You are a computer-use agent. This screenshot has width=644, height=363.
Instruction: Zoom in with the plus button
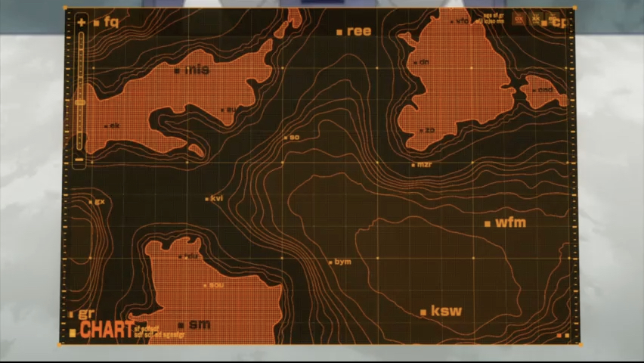[x=81, y=22]
